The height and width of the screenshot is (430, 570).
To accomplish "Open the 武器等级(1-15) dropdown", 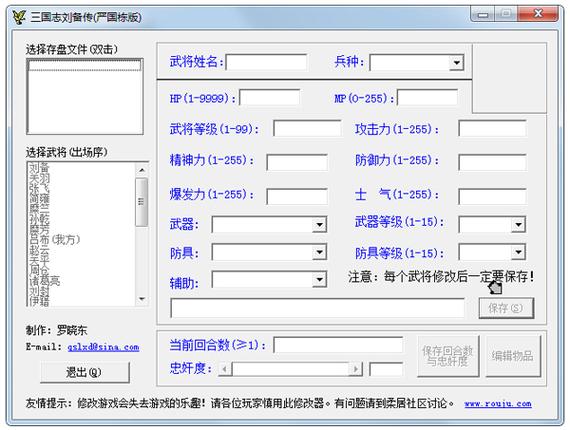I will 518,225.
